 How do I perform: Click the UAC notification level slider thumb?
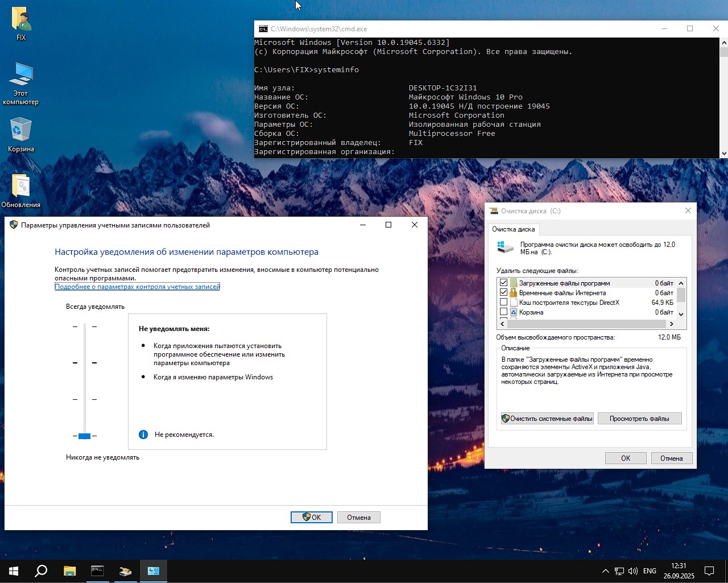click(x=85, y=436)
